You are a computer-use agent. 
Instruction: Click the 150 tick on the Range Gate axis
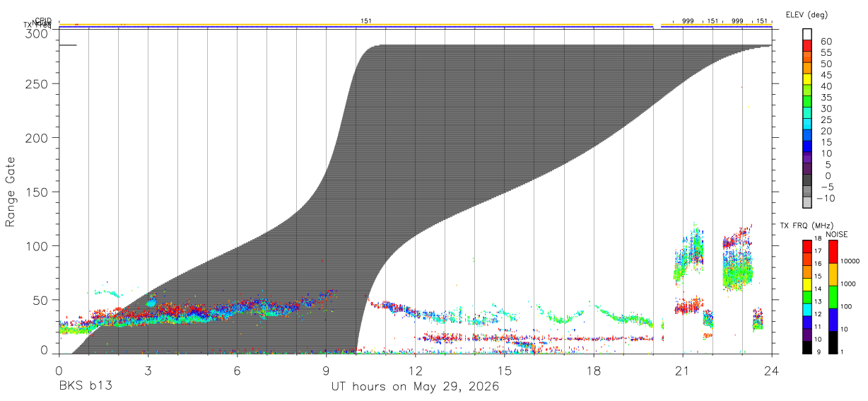coord(37,192)
